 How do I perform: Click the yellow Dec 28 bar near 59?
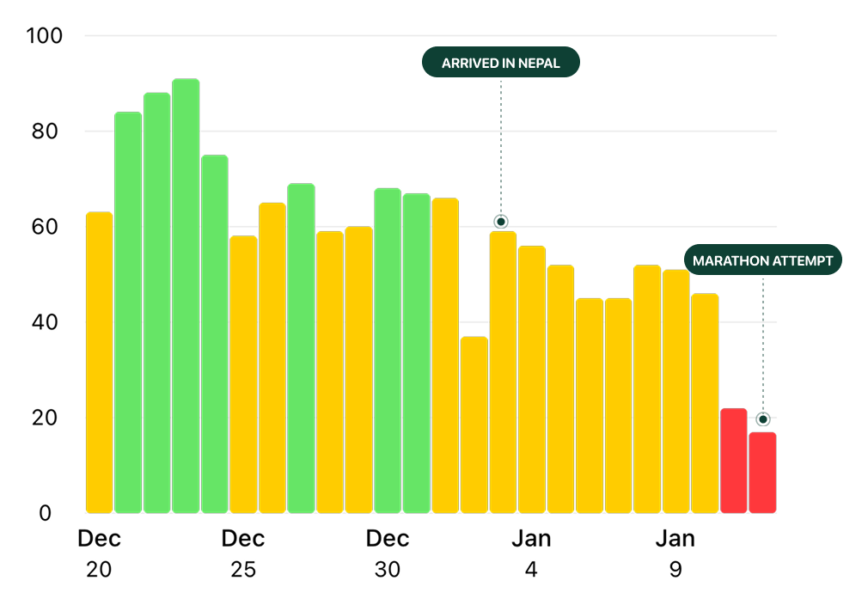330,372
